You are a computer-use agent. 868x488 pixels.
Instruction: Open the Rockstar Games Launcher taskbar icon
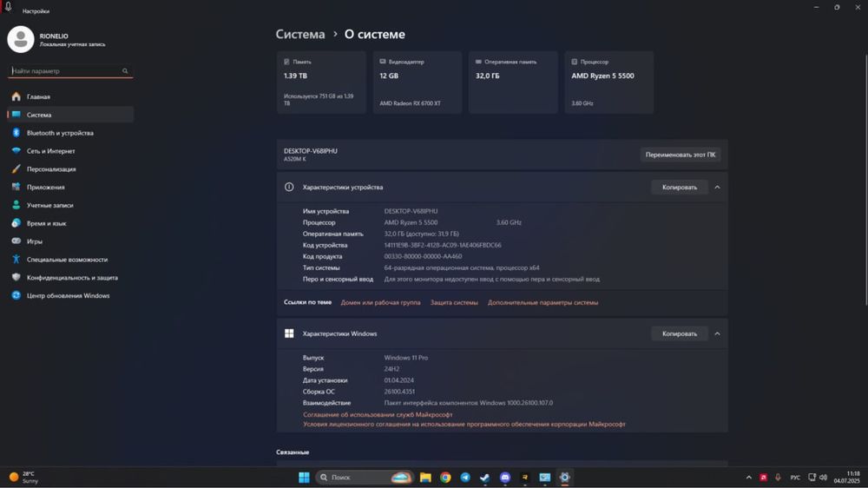[525, 478]
